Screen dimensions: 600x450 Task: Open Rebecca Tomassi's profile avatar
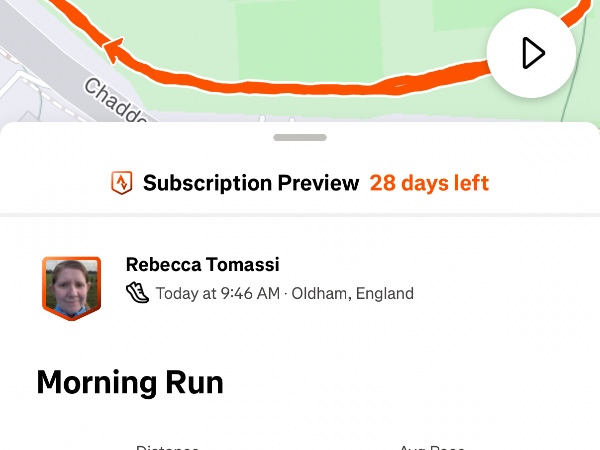click(x=71, y=287)
